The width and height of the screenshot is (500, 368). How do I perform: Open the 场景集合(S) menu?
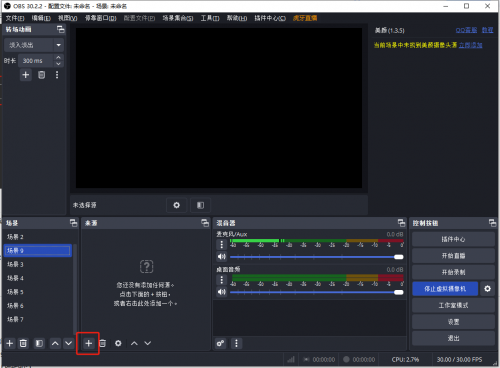178,18
